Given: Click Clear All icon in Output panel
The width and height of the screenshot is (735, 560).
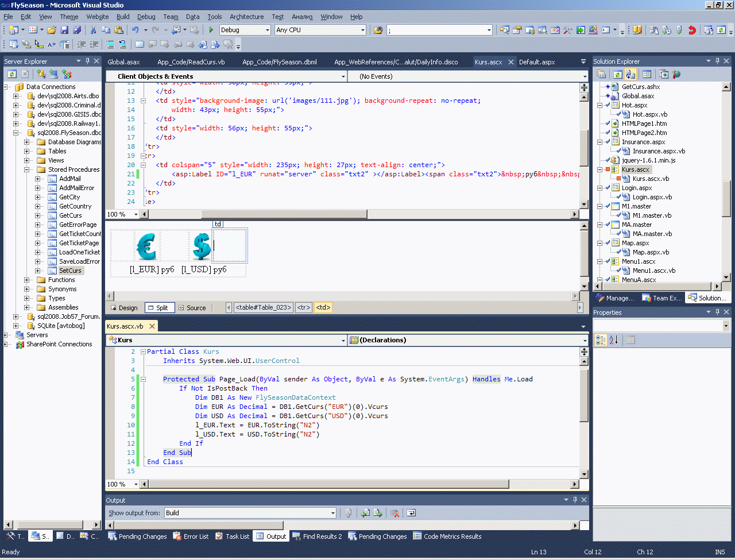Looking at the screenshot, I should click(x=395, y=513).
